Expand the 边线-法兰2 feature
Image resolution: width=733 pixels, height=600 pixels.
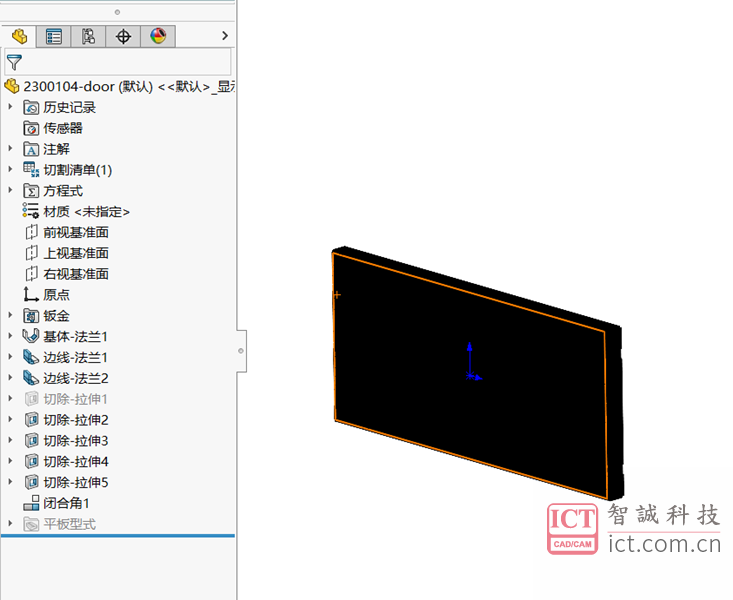click(10, 377)
